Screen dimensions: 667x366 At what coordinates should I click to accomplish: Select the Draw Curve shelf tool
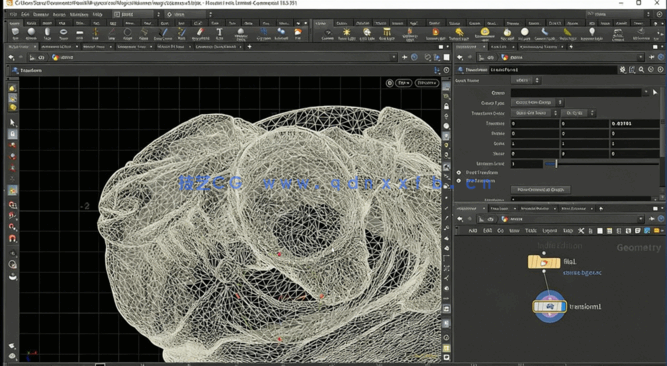(163, 33)
